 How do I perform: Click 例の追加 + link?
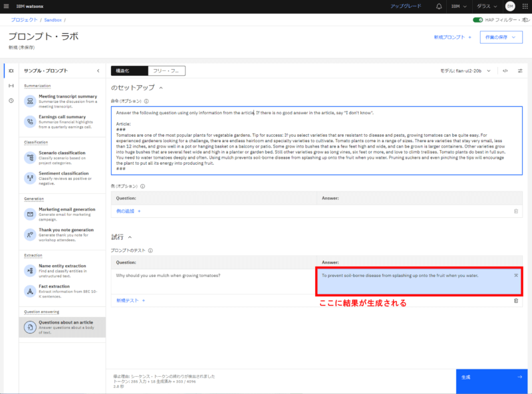(128, 211)
